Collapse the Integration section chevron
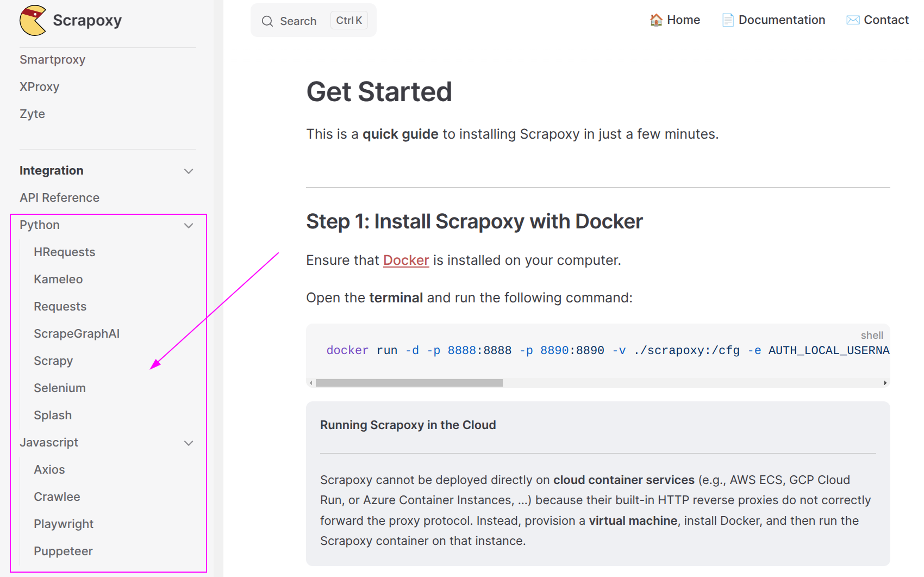Viewport: 924px width, 577px height. point(189,171)
